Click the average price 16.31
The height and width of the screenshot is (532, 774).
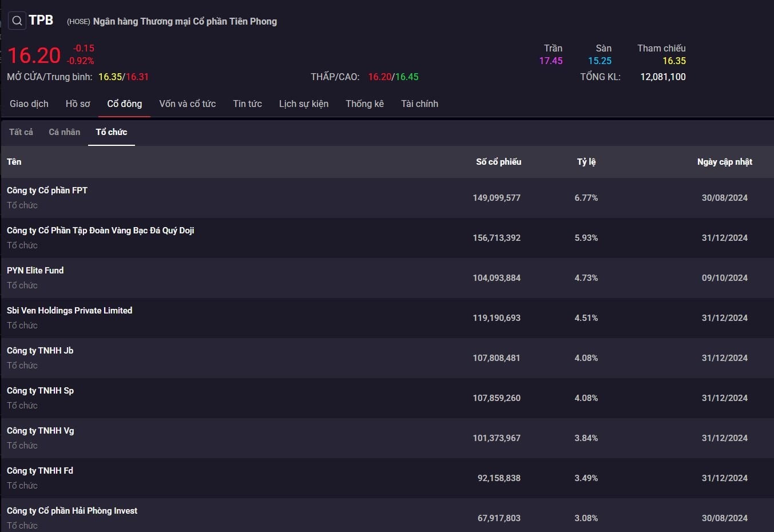[x=137, y=77]
